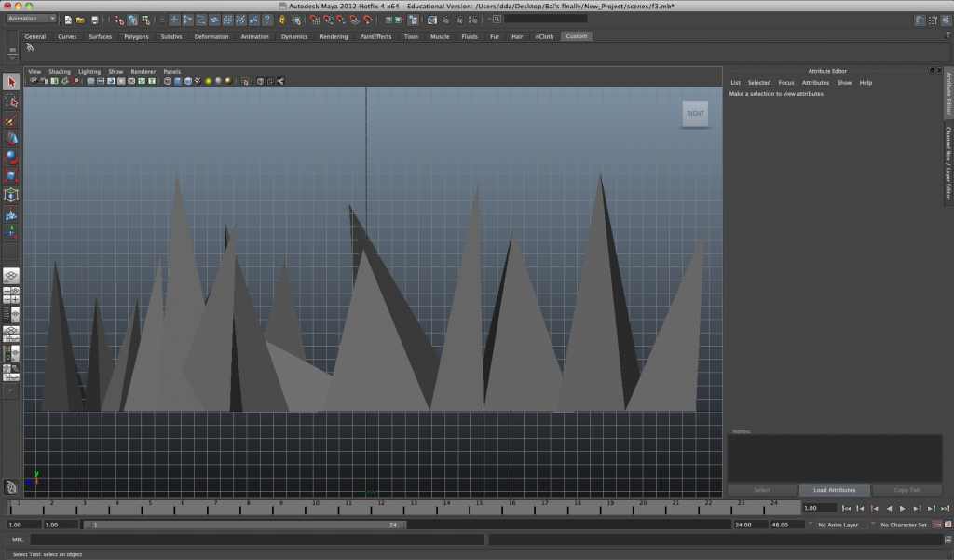
Task: Click the save scene icon
Action: [x=94, y=20]
